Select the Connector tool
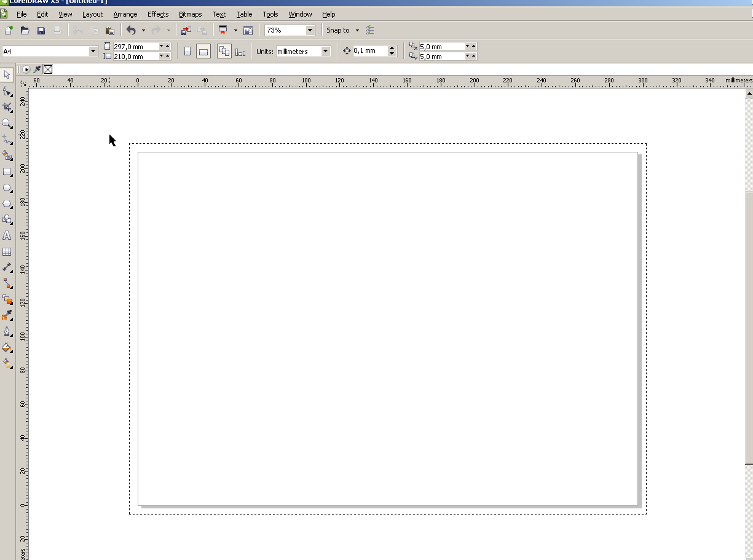Viewport: 753px width, 560px height. tap(7, 283)
